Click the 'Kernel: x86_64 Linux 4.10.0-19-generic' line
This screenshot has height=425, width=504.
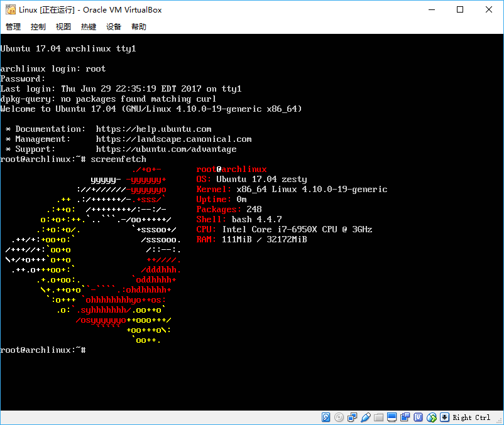[x=292, y=190]
